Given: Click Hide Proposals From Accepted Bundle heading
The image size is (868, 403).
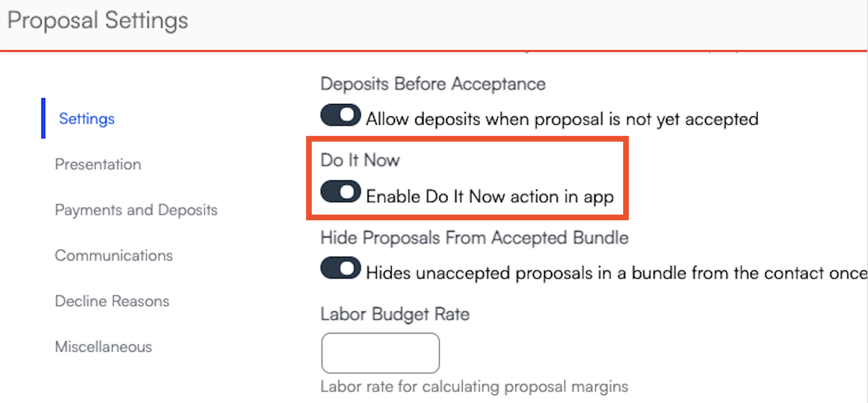Looking at the screenshot, I should [474, 238].
